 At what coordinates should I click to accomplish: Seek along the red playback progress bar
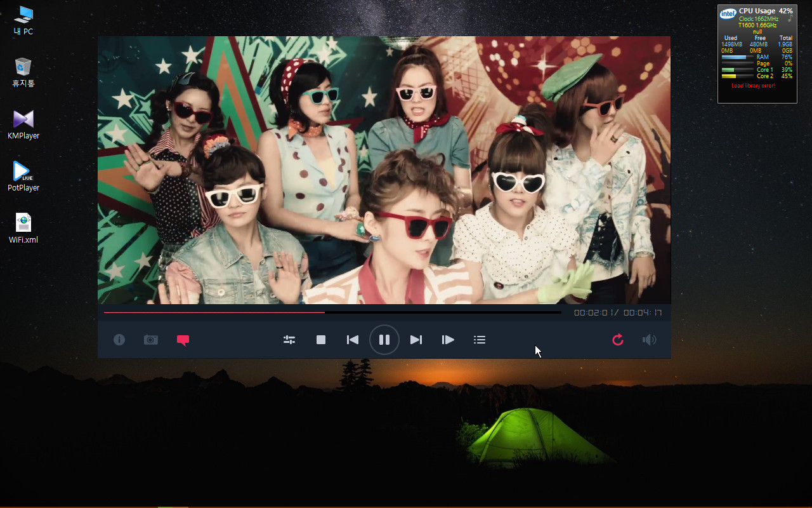click(x=332, y=312)
